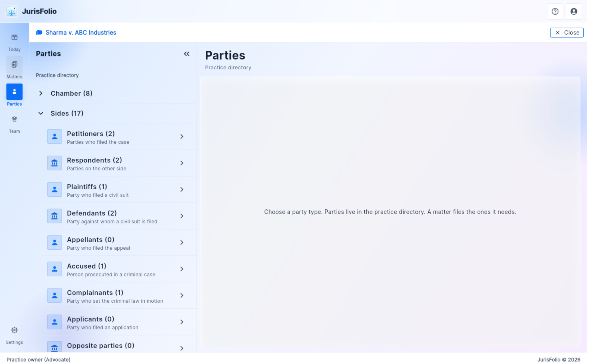Screen dimensions: 594x364
Task: Click the JurisFolio scales logo icon
Action: click(11, 11)
